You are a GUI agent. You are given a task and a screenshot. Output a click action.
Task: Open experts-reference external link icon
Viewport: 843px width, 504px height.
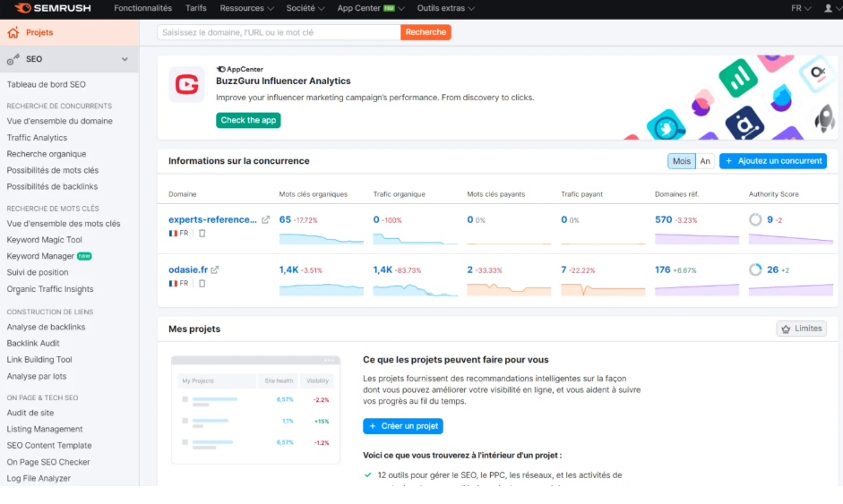pyautogui.click(x=265, y=219)
